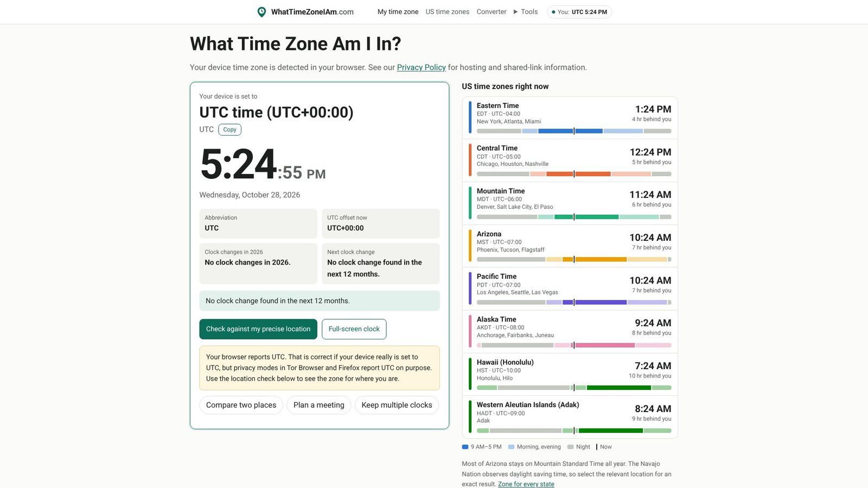The image size is (868, 488).
Task: Copy the UTC zone name
Action: tap(229, 130)
